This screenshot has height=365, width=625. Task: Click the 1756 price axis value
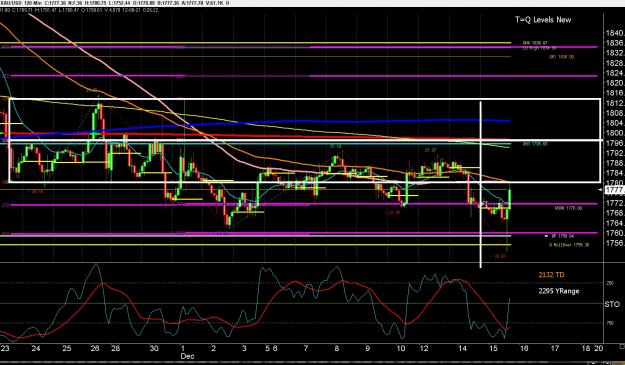click(x=615, y=243)
